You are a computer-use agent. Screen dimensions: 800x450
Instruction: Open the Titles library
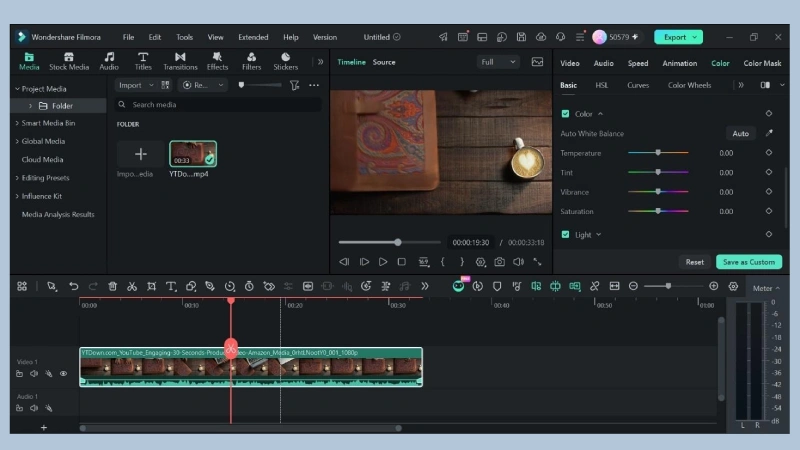[143, 61]
